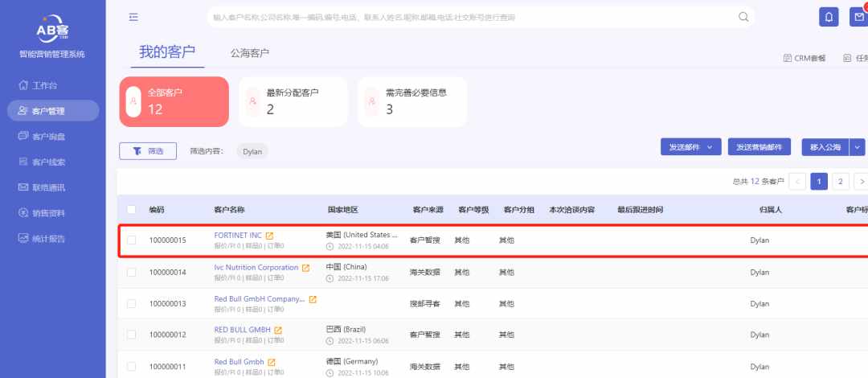Viewport: 868px width, 378px height.
Task: Go to page 2
Action: point(841,181)
